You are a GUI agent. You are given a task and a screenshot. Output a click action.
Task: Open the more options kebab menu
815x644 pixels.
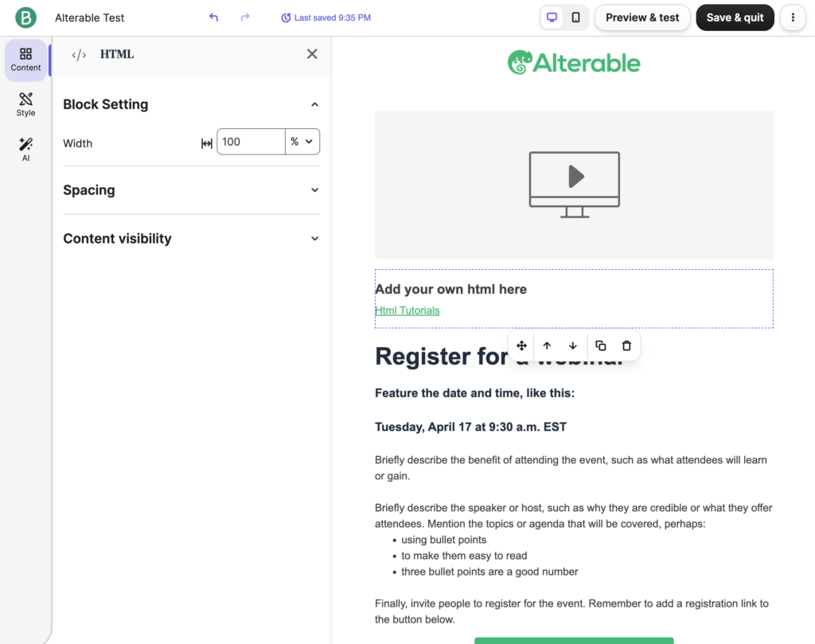click(793, 17)
